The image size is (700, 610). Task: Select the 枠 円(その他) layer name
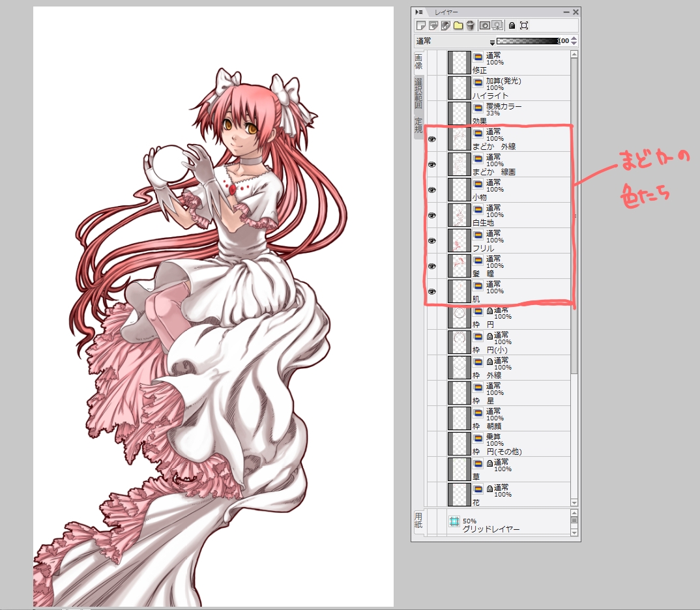(497, 452)
